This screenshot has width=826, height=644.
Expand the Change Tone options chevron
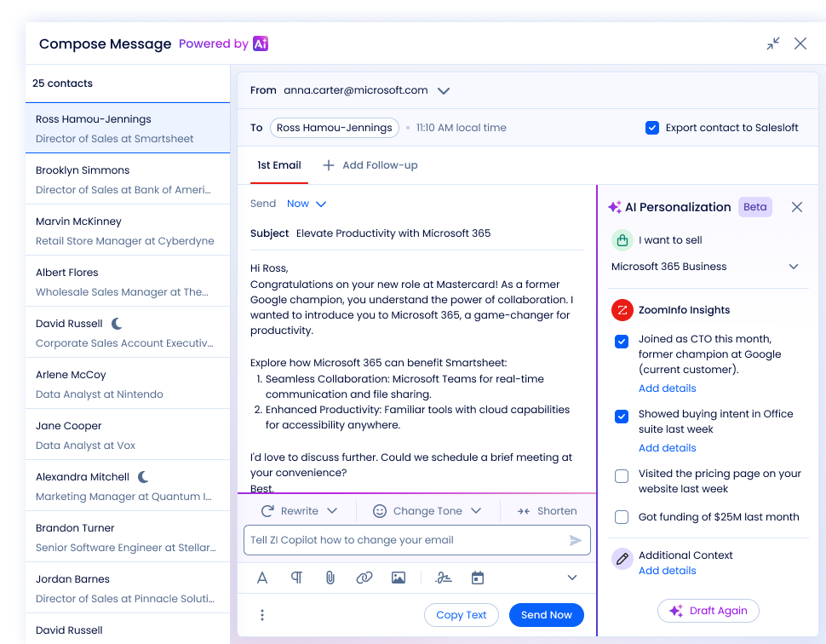[476, 510]
